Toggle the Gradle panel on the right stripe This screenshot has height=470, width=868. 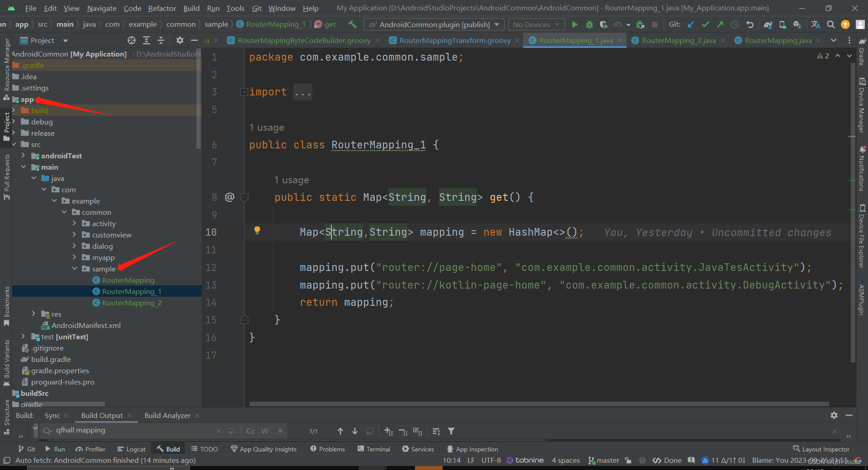862,52
